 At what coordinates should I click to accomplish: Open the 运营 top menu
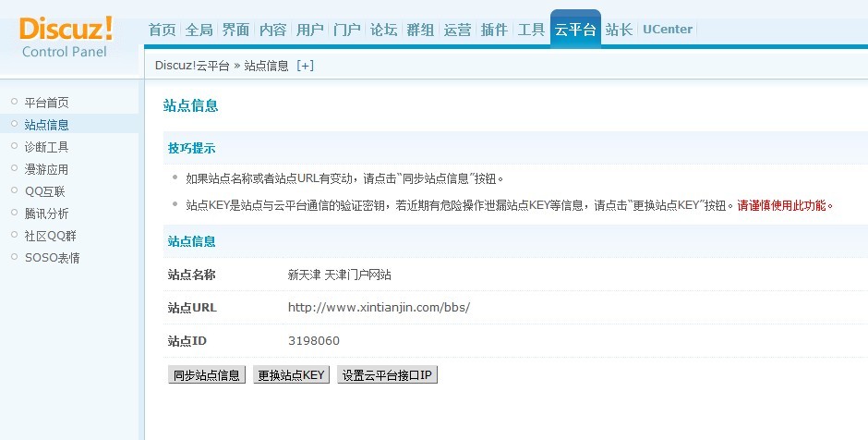458,30
